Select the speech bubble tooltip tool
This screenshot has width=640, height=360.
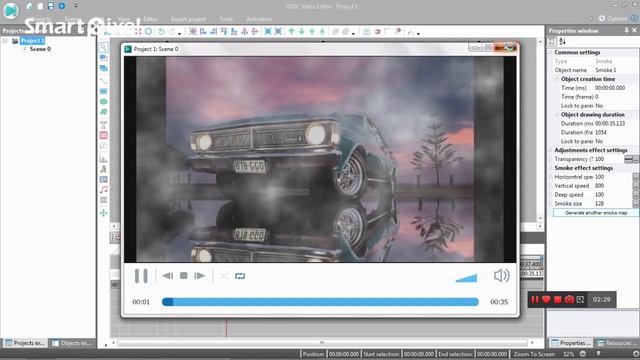point(103,146)
